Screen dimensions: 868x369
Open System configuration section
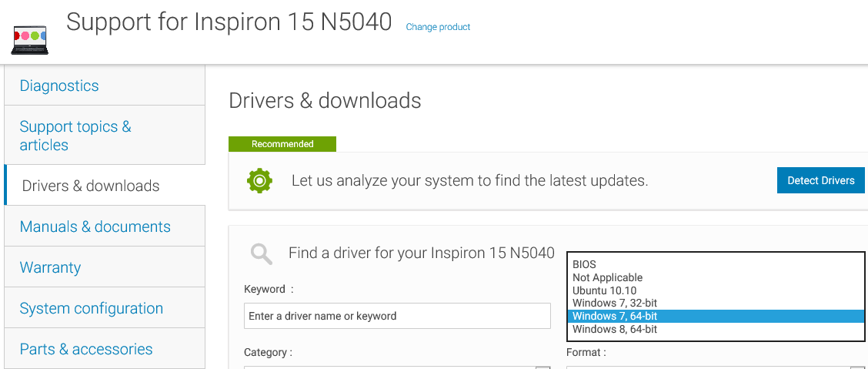click(105, 308)
